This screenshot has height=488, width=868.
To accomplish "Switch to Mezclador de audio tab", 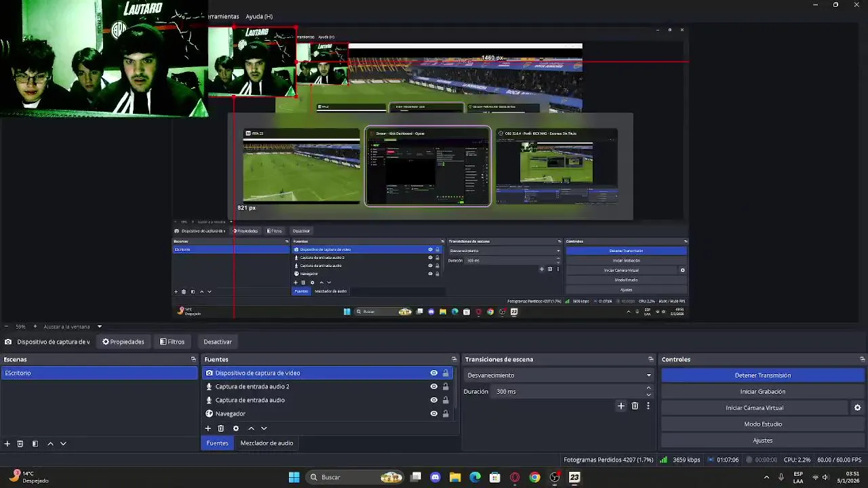I will 267,443.
